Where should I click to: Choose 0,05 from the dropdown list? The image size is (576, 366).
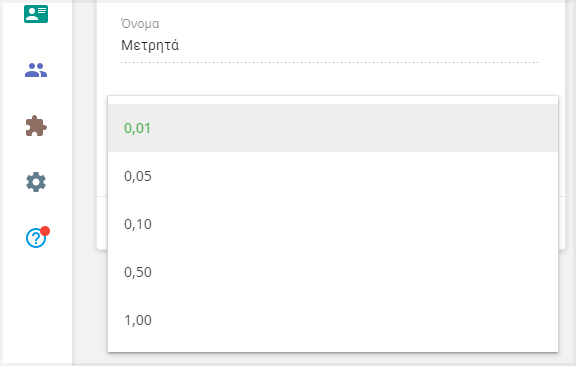pos(333,176)
